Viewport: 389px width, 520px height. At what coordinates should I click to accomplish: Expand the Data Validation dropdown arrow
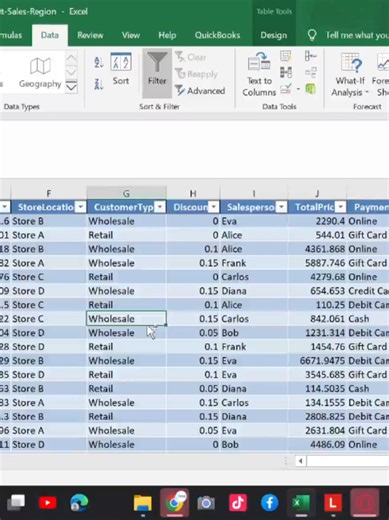coord(298,89)
